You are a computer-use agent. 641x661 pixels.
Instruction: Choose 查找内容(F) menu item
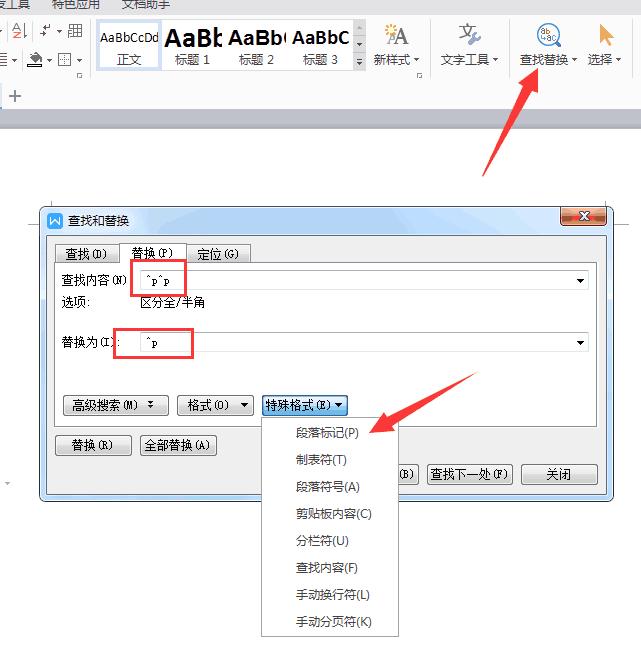point(330,567)
